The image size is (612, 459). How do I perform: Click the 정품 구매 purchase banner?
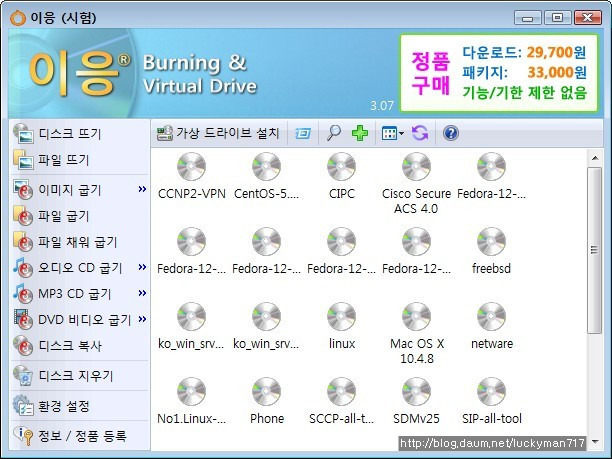tap(499, 73)
